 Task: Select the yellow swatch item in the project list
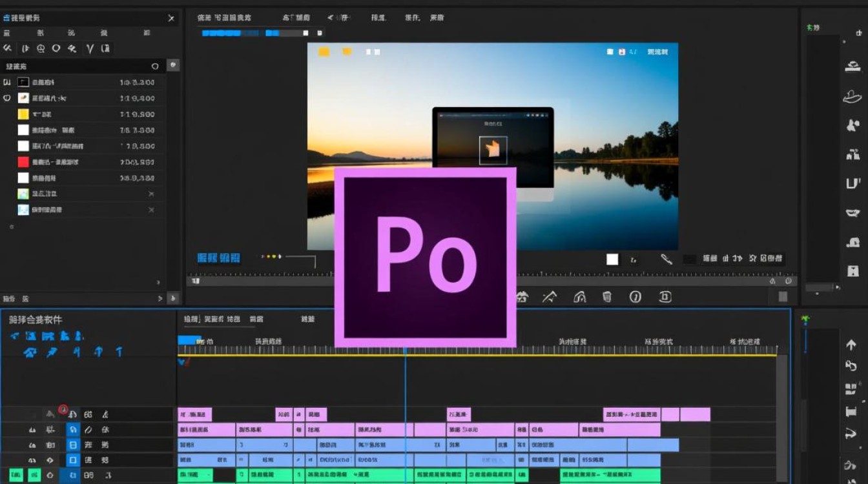coord(23,114)
